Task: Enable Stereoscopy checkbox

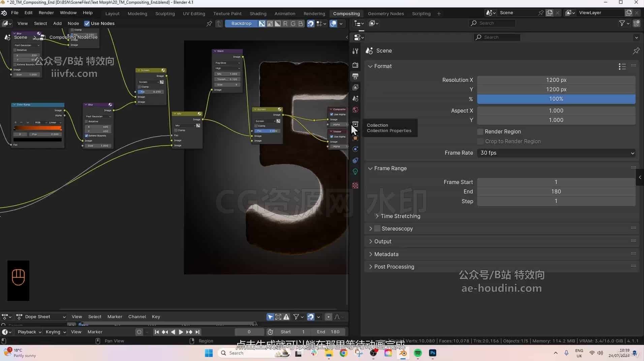Action: coord(377,229)
